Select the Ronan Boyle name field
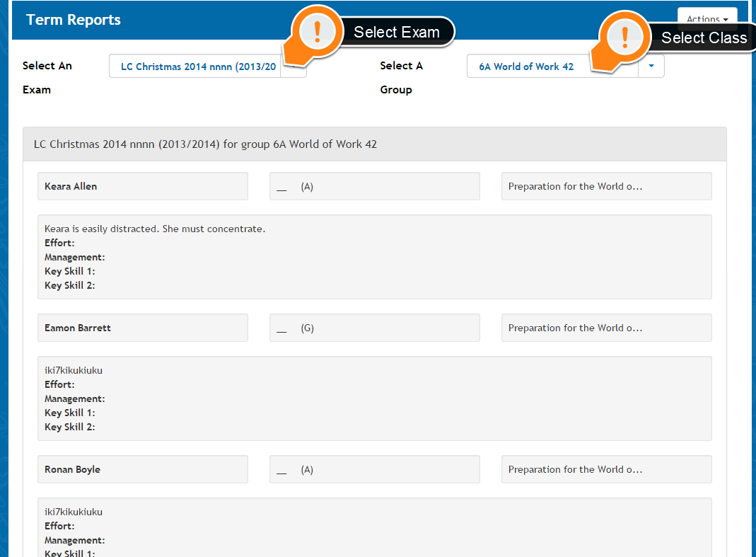The image size is (756, 557). pyautogui.click(x=143, y=469)
